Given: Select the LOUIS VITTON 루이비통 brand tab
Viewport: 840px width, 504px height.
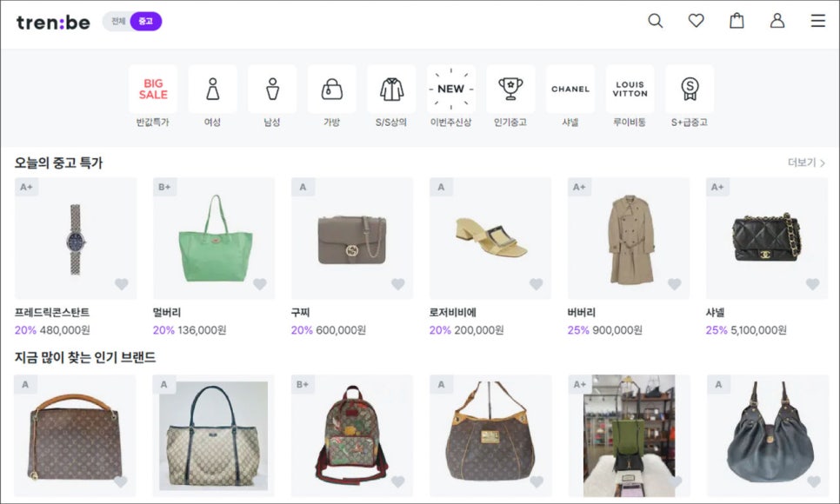Looking at the screenshot, I should tap(630, 89).
